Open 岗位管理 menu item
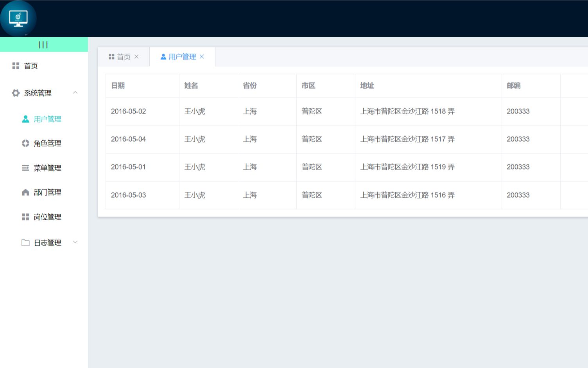588x368 pixels. click(x=48, y=217)
